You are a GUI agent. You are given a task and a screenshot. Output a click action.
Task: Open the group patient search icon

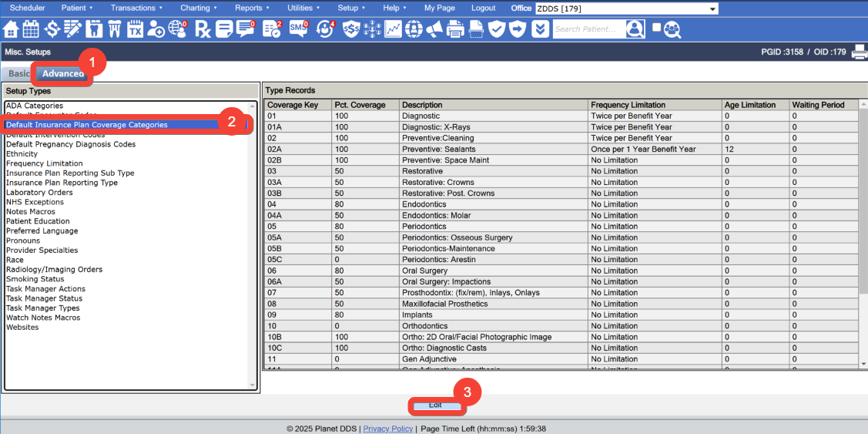tap(672, 29)
